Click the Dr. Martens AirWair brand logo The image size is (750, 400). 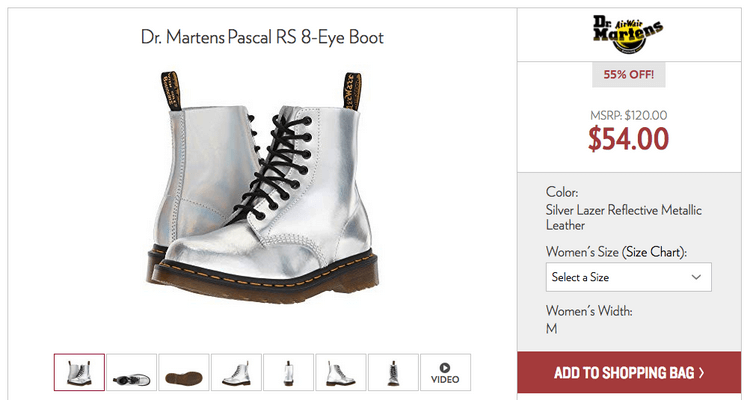628,34
